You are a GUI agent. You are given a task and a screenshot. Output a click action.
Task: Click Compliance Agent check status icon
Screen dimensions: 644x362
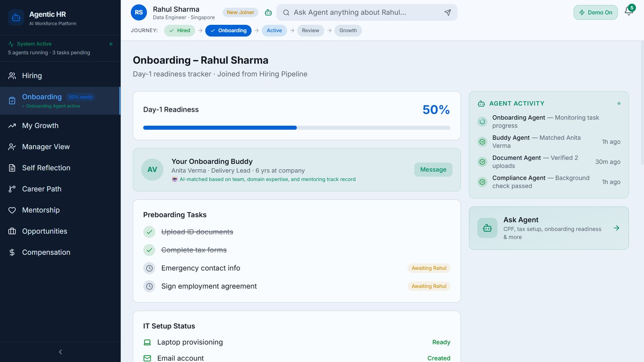click(482, 182)
